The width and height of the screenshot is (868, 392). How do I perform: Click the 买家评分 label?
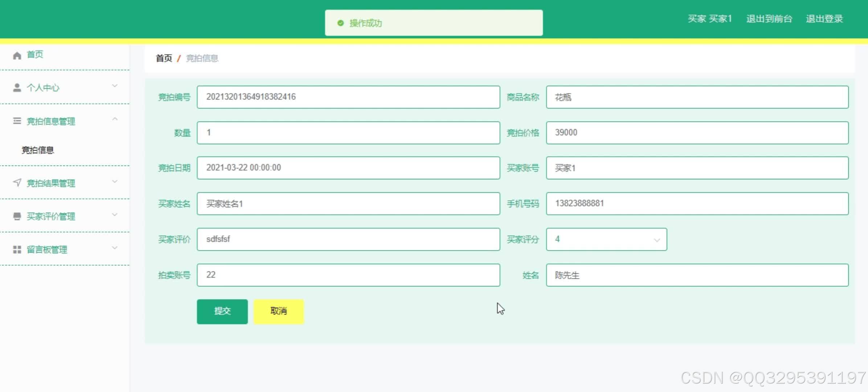click(523, 240)
